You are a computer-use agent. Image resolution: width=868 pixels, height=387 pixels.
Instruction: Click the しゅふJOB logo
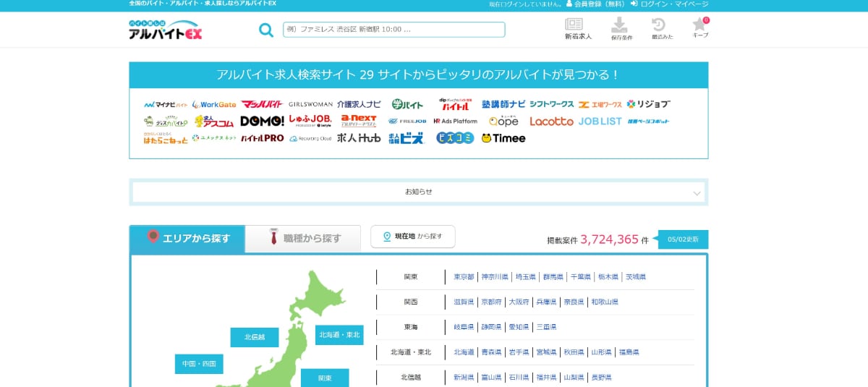pos(310,121)
